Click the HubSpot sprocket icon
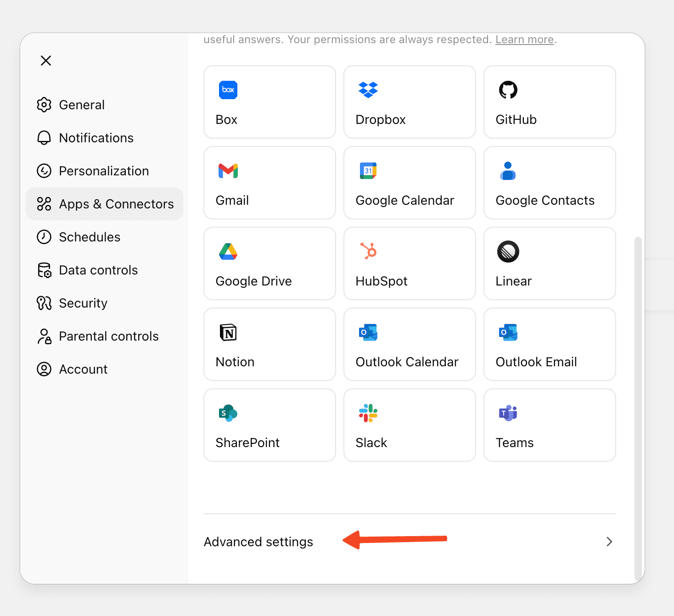674x616 pixels. pos(369,251)
